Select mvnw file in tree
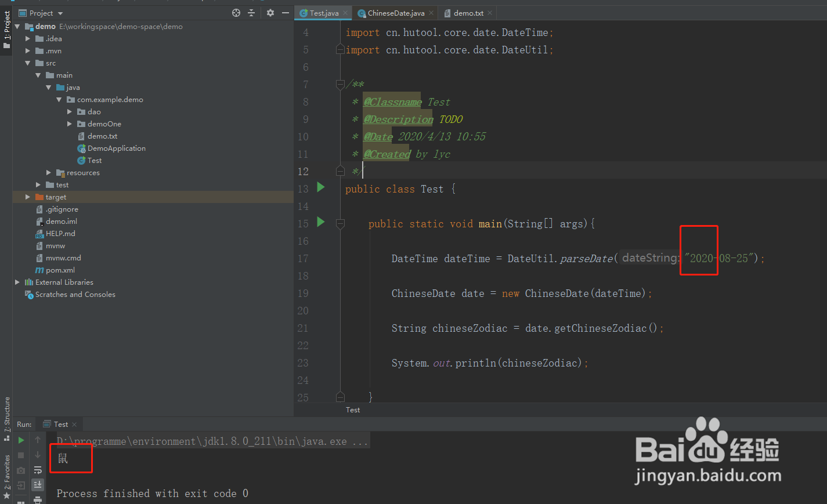Screen dimensions: 827x504 [55, 246]
